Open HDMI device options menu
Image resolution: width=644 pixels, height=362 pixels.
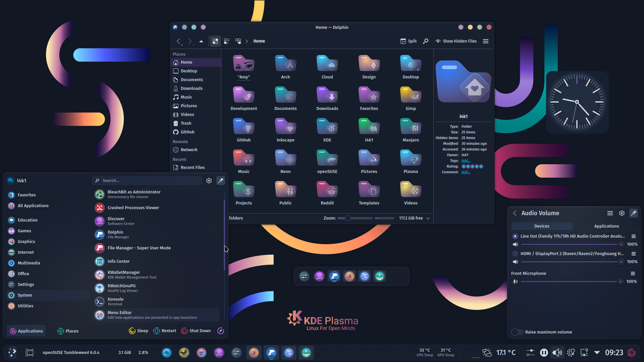tap(634, 254)
